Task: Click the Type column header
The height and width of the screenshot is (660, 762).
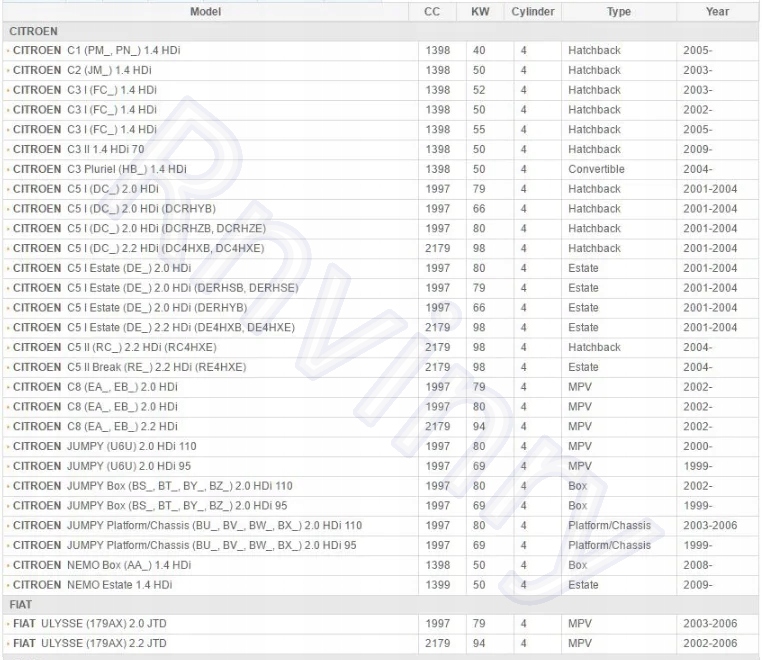Action: [x=619, y=12]
